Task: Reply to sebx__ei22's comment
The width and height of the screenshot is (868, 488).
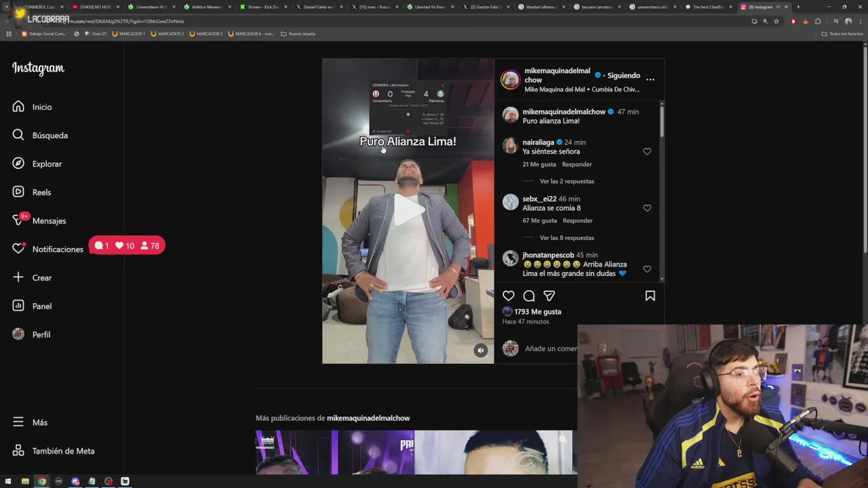Action: pyautogui.click(x=578, y=221)
